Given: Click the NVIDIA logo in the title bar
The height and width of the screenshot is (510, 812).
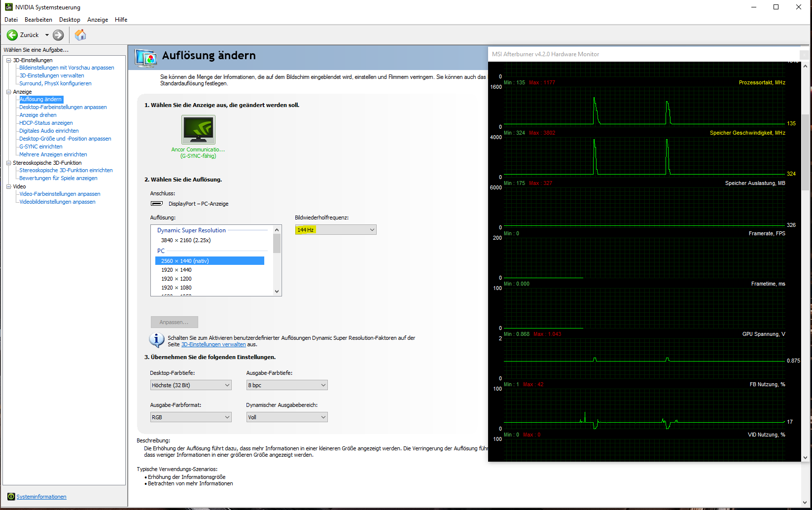Looking at the screenshot, I should [x=8, y=7].
